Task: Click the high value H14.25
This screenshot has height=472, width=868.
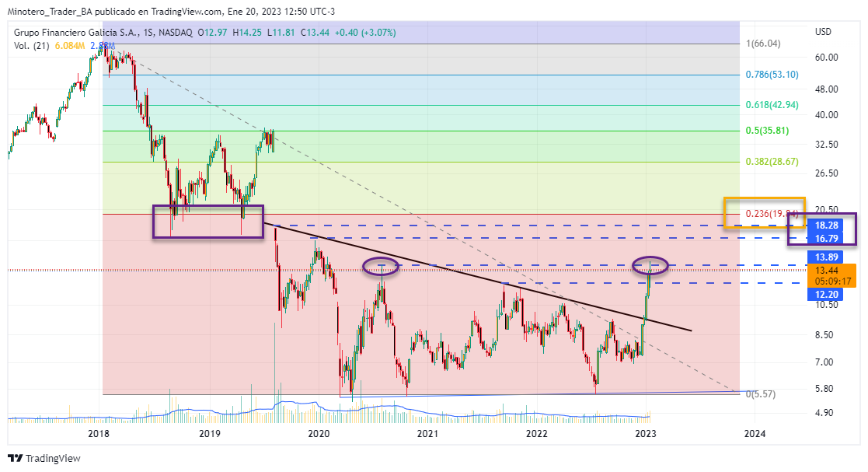Action: [x=247, y=33]
